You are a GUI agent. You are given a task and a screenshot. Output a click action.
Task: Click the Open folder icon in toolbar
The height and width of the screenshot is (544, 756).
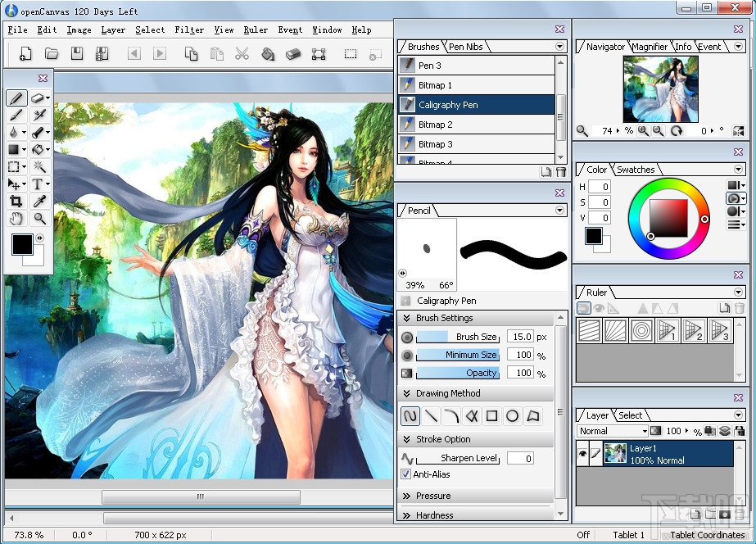(52, 54)
